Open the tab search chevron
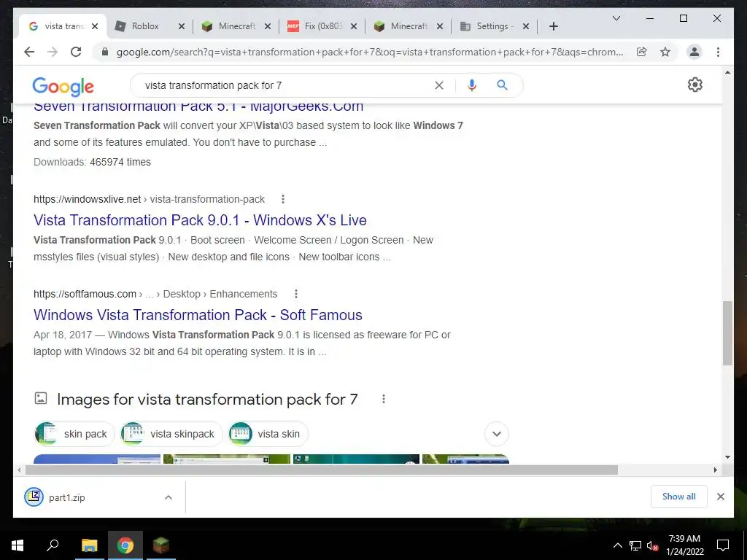 (x=616, y=18)
